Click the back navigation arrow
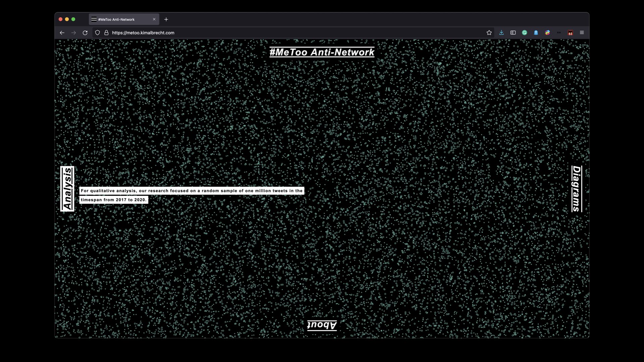 [62, 33]
